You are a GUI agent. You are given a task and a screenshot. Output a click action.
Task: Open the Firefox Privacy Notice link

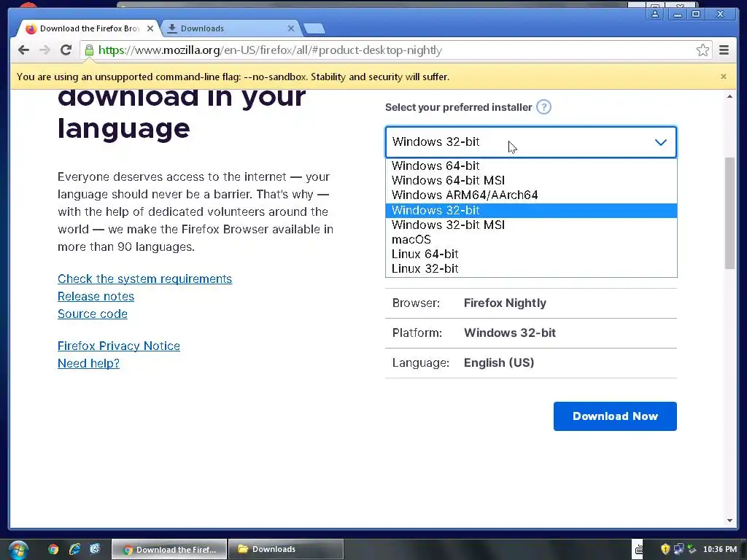119,346
